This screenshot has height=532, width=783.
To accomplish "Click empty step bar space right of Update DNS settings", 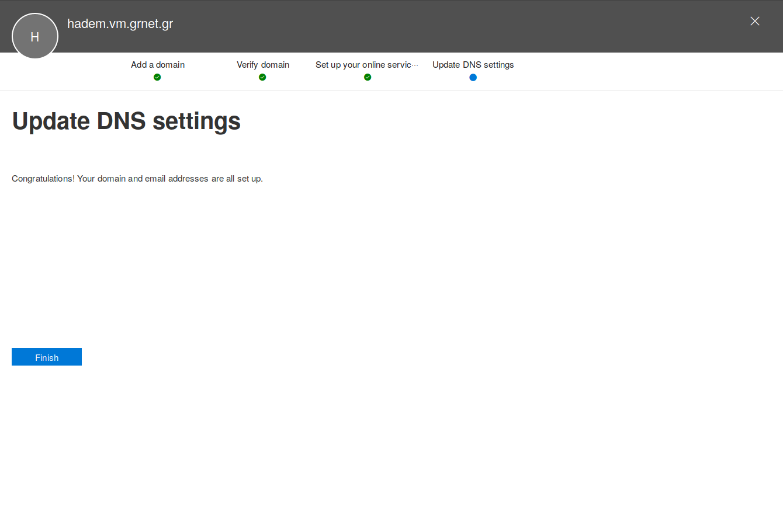I will click(643, 71).
